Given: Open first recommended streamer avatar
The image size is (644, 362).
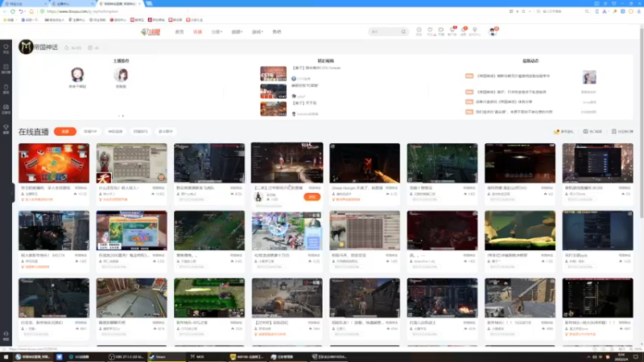Looking at the screenshot, I should [x=77, y=75].
